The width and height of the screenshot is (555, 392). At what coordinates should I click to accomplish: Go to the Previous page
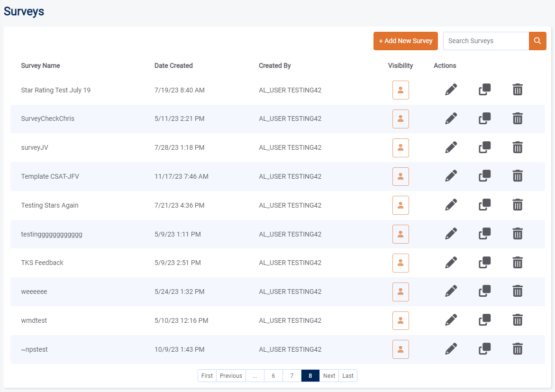231,376
